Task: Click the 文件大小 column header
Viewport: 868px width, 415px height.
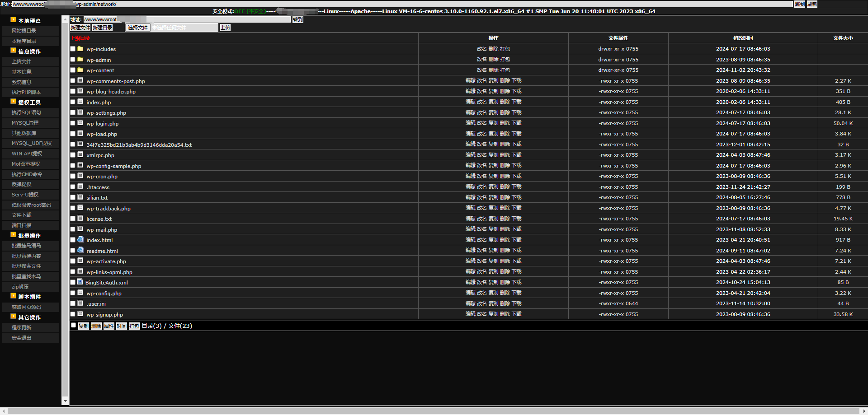Action: pos(843,38)
